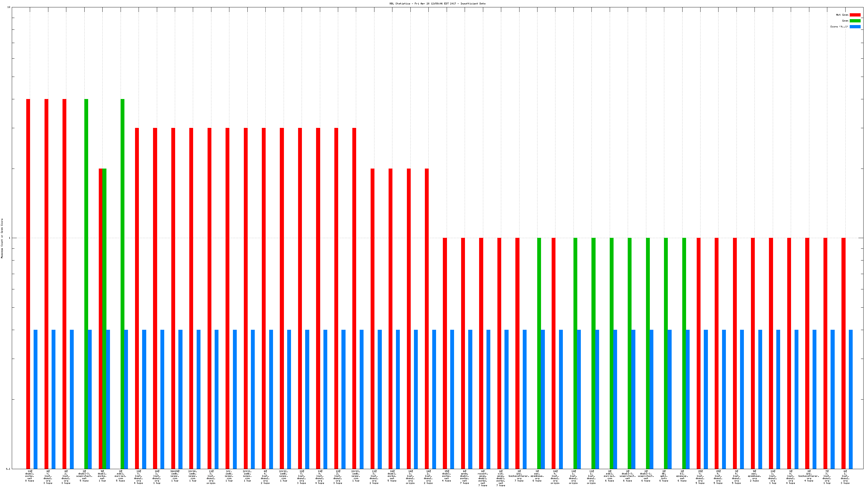Click the x-axis label '36409@ iadb.isipp.com 1 hop'

[175, 476]
